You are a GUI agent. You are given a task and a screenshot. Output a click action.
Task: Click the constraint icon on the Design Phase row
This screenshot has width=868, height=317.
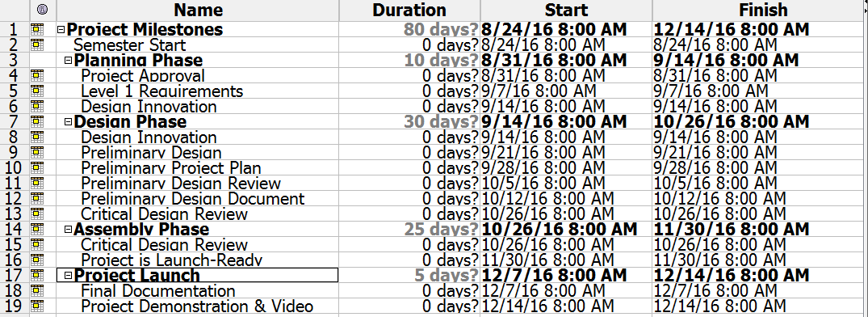(x=38, y=121)
